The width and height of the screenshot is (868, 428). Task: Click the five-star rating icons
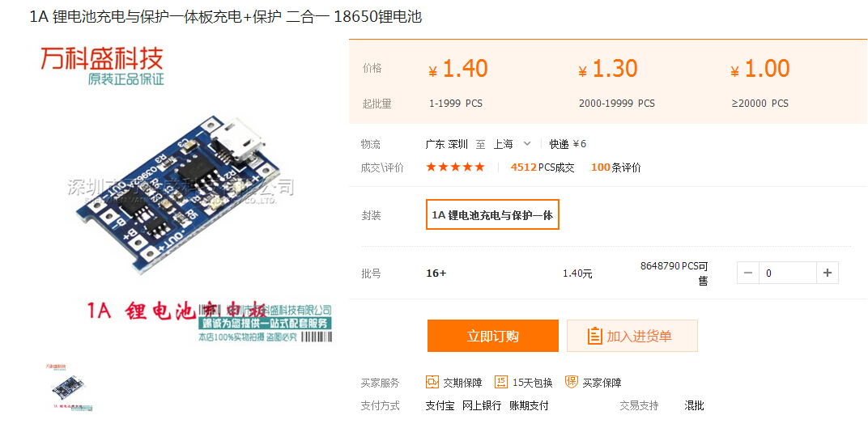[455, 167]
